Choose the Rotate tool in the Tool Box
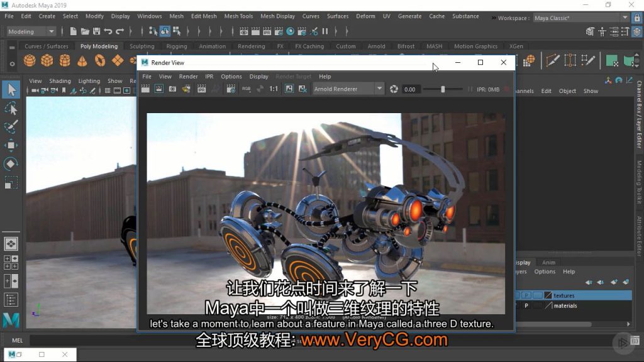 pos(11,164)
